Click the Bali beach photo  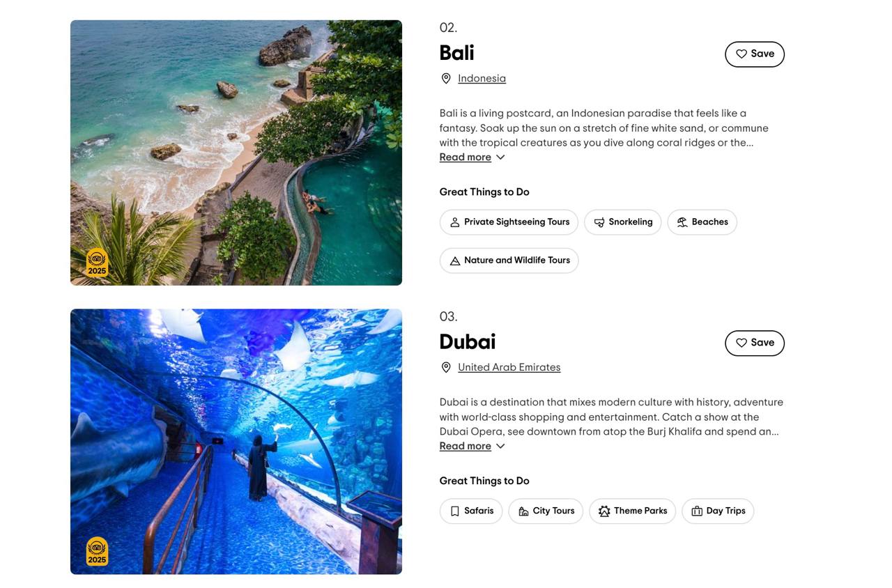coord(236,153)
